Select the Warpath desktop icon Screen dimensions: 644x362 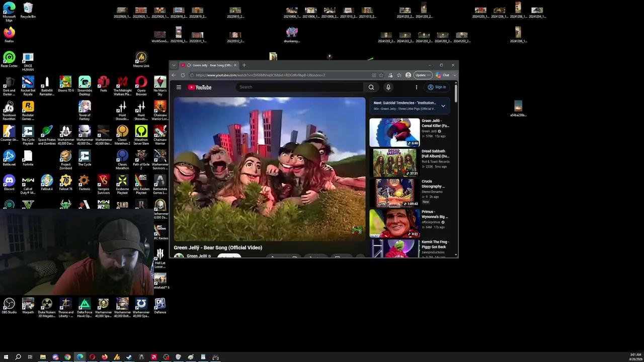point(28,306)
